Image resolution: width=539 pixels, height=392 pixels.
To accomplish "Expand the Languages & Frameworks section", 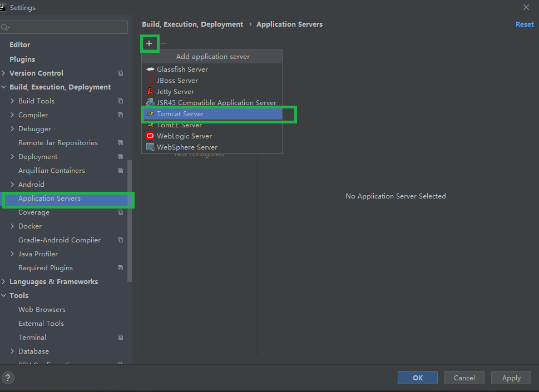I will 3,282.
